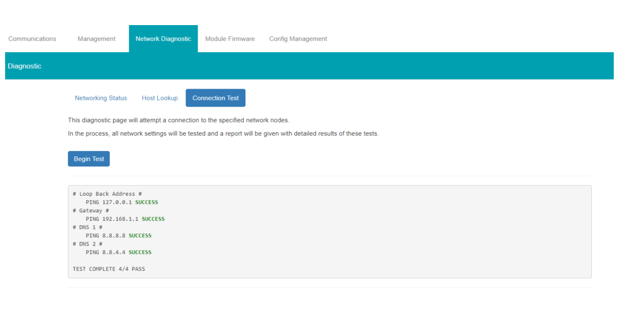
Task: Go to the Module Firmware tab
Action: (230, 39)
